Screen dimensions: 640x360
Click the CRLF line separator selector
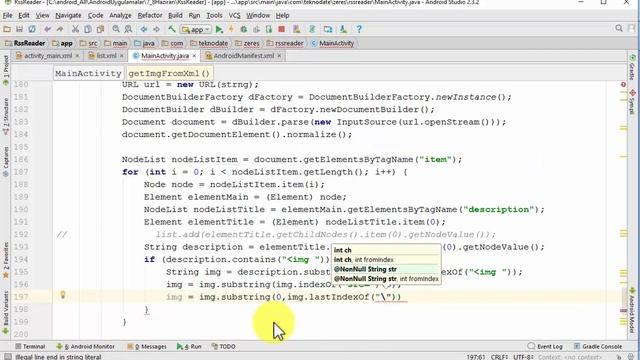tap(500, 357)
